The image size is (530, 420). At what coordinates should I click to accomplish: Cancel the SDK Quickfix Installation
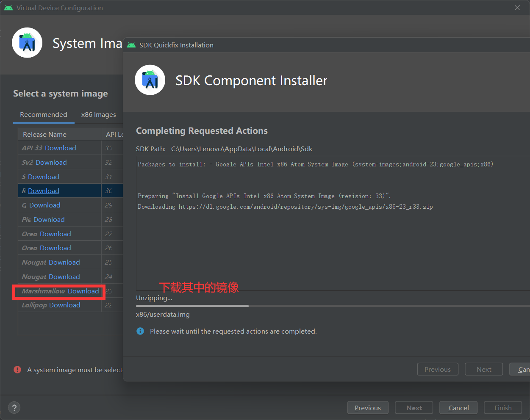[x=520, y=369]
